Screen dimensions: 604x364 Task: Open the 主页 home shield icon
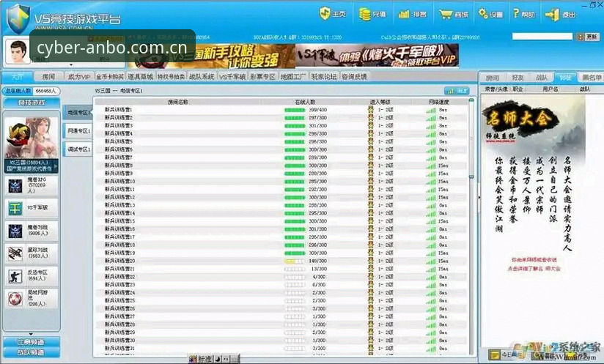pos(325,14)
